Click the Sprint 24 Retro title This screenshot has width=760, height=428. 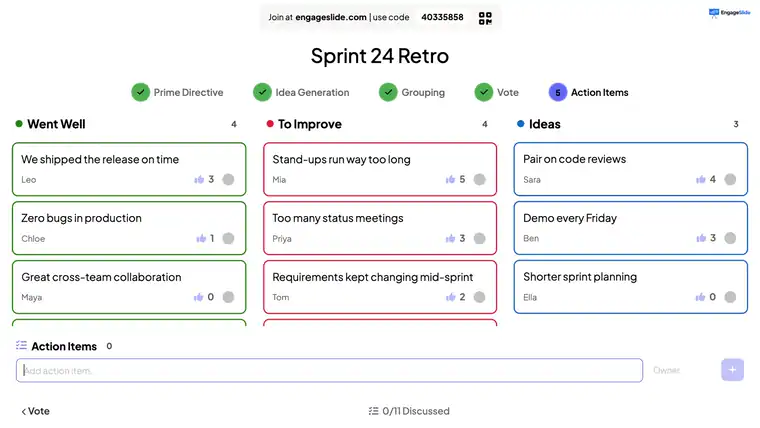(380, 56)
